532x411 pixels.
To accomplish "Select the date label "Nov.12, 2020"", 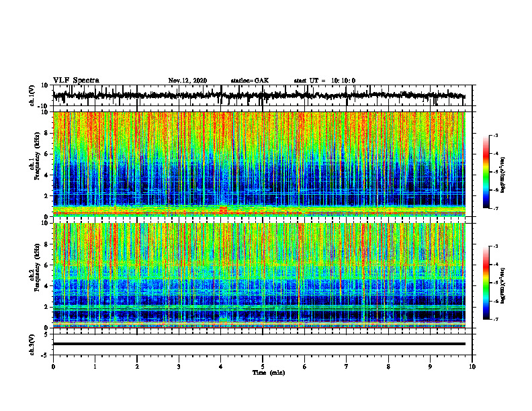I will pyautogui.click(x=187, y=81).
